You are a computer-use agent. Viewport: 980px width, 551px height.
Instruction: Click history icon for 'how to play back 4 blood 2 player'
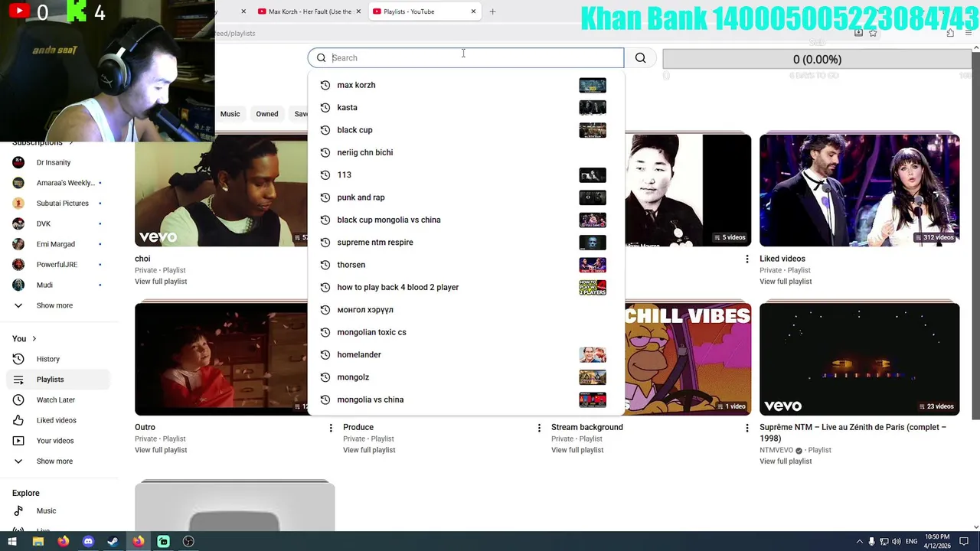[x=325, y=287]
